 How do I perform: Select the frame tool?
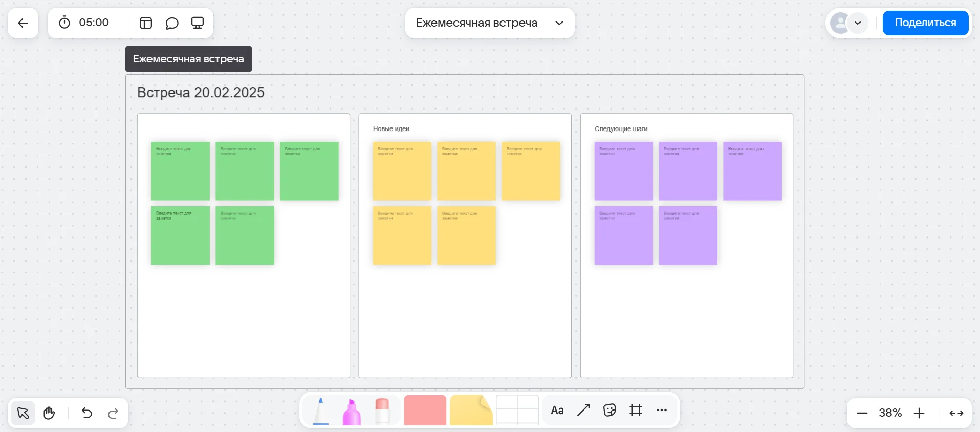pyautogui.click(x=636, y=410)
